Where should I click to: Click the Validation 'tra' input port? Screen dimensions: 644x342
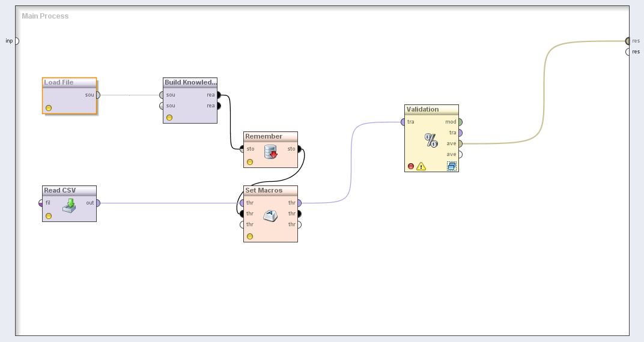coord(404,122)
